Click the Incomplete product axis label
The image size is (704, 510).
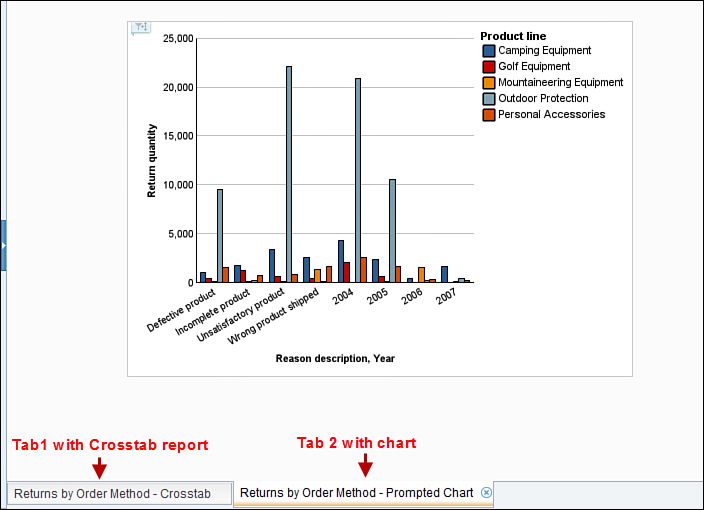click(x=212, y=312)
